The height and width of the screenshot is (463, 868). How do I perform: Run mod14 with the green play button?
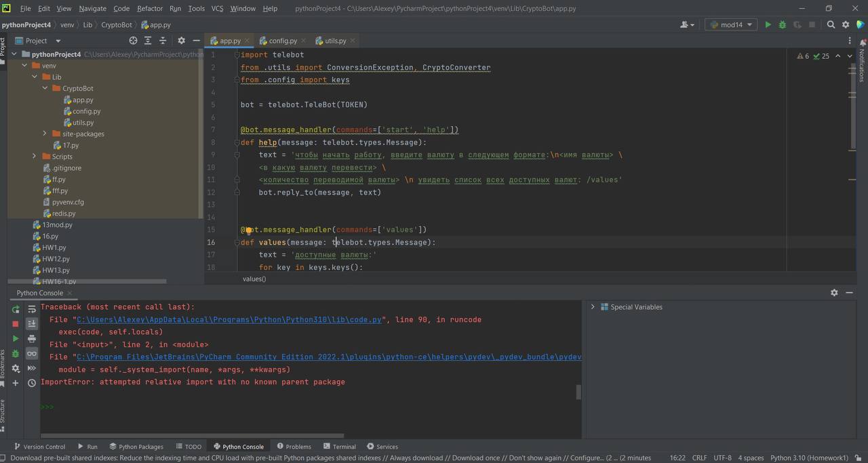click(768, 25)
